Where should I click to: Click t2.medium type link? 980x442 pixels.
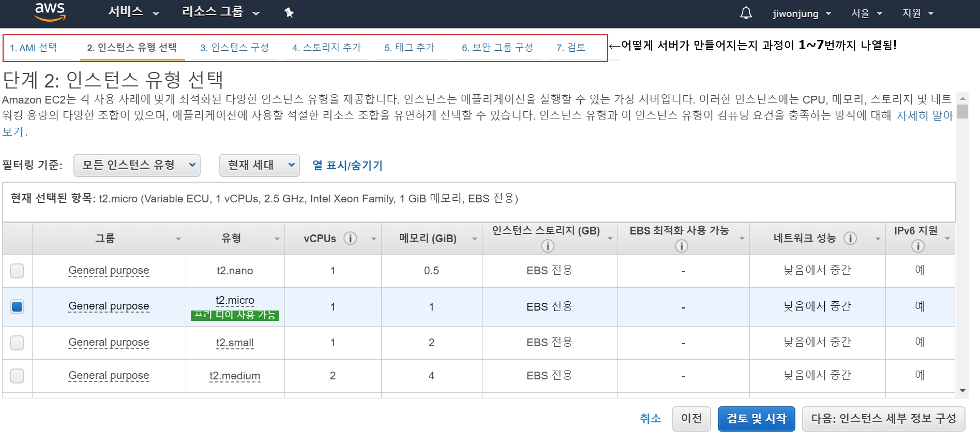pyautogui.click(x=235, y=376)
